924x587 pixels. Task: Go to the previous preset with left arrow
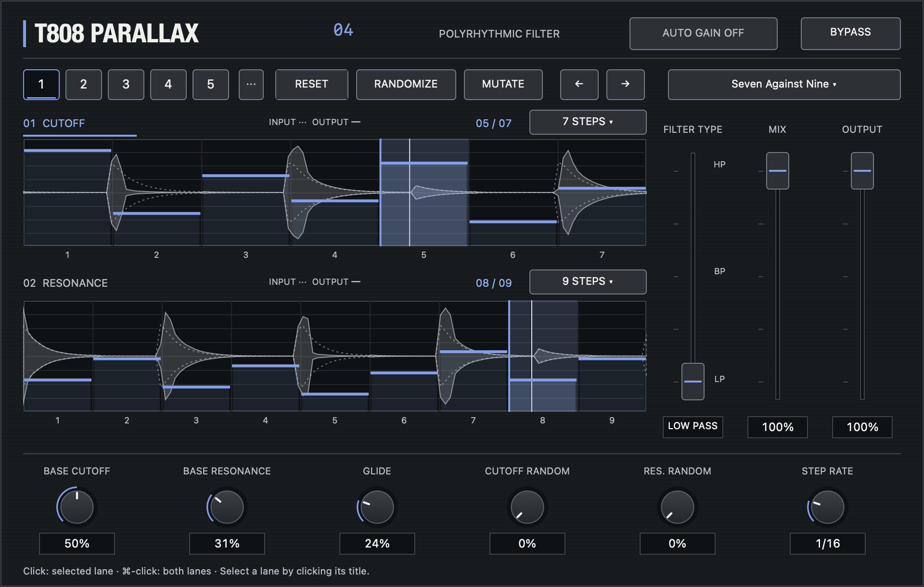point(579,84)
